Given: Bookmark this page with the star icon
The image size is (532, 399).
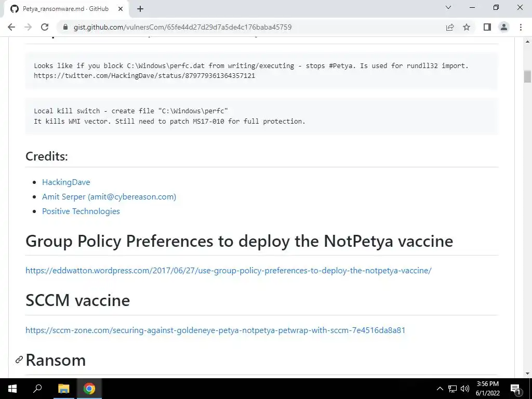Looking at the screenshot, I should 467,27.
